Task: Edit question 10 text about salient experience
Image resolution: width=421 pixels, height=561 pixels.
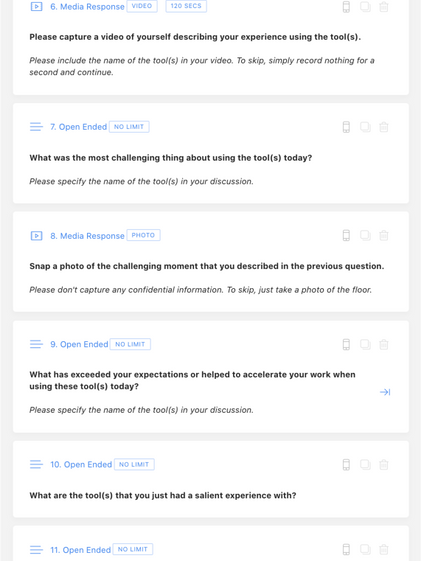Action: tap(163, 496)
